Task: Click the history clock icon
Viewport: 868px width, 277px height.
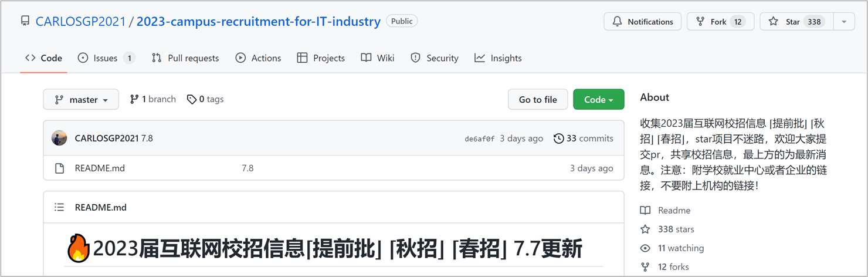Action: 559,138
